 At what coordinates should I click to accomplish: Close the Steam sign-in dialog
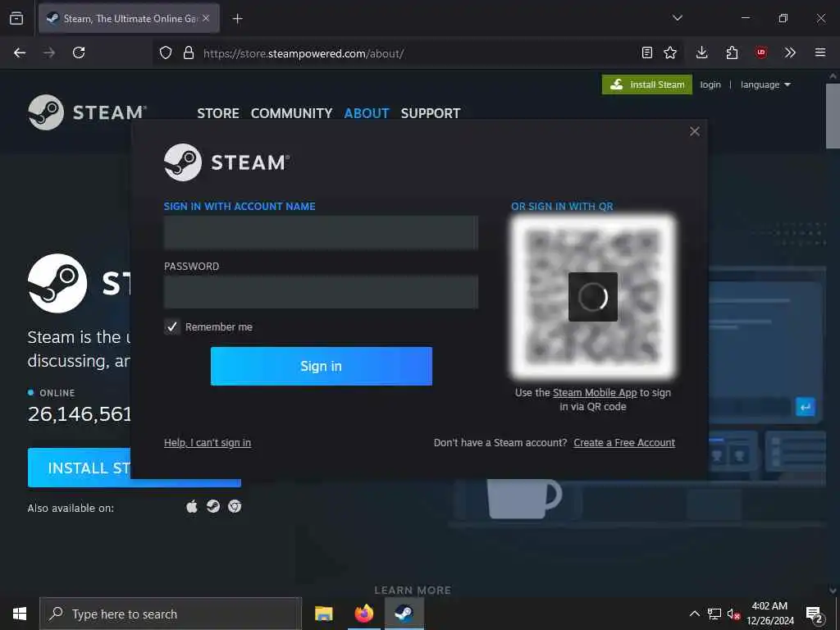coord(695,131)
